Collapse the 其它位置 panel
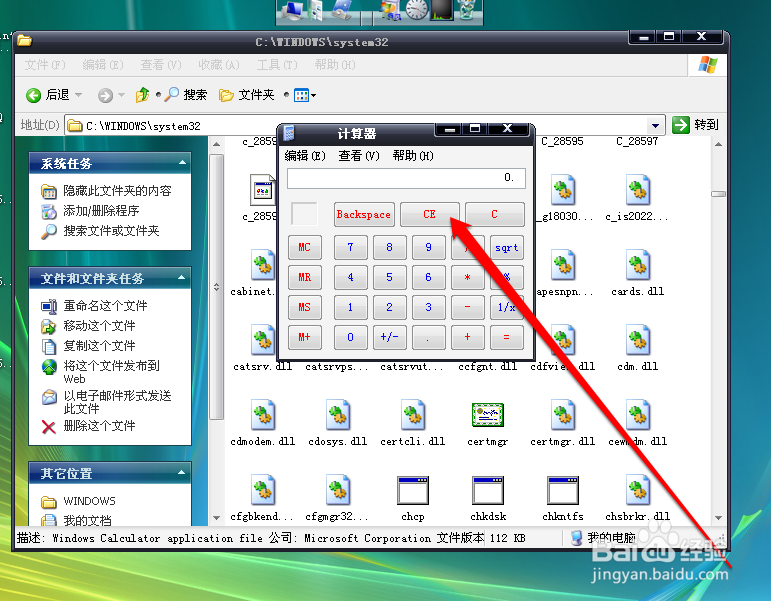This screenshot has height=601, width=771. coord(181,473)
